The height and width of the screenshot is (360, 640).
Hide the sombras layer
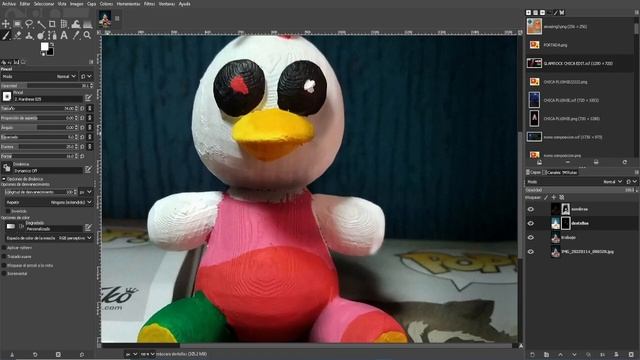(x=531, y=209)
